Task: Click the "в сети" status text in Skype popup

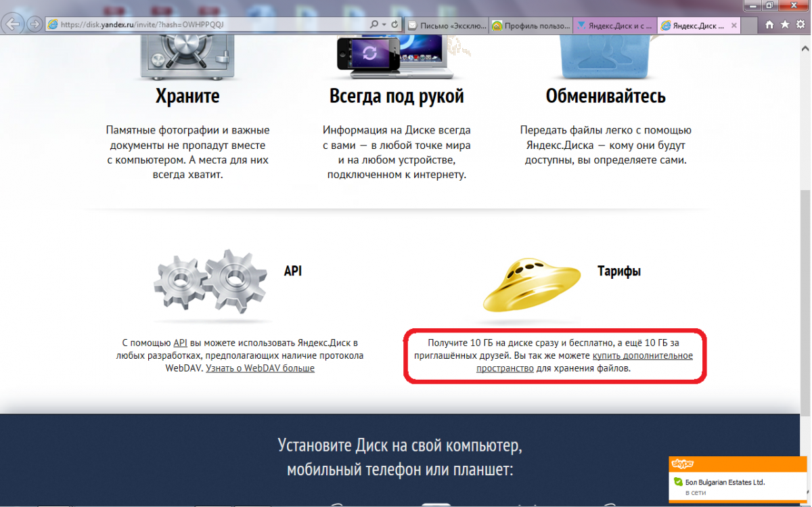Action: click(x=696, y=493)
